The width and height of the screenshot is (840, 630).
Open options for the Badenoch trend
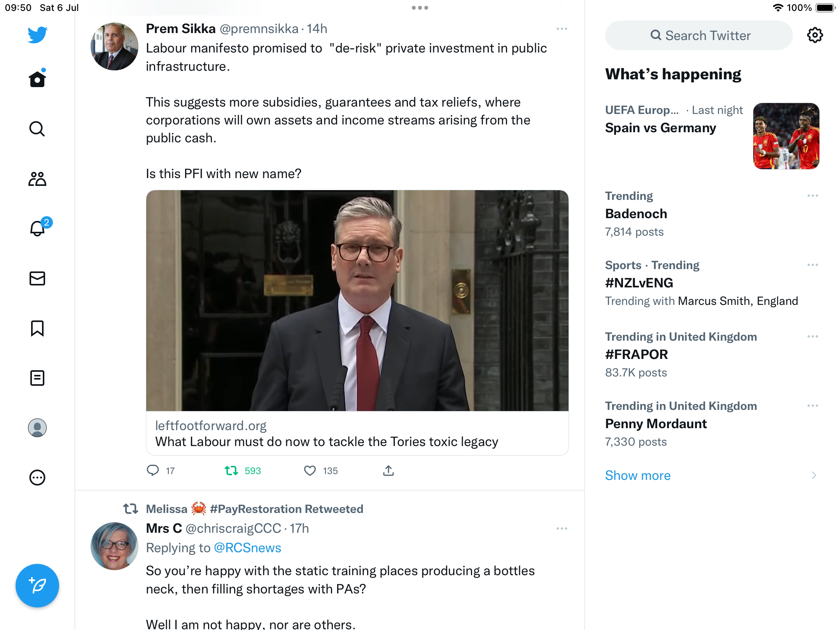pos(812,196)
